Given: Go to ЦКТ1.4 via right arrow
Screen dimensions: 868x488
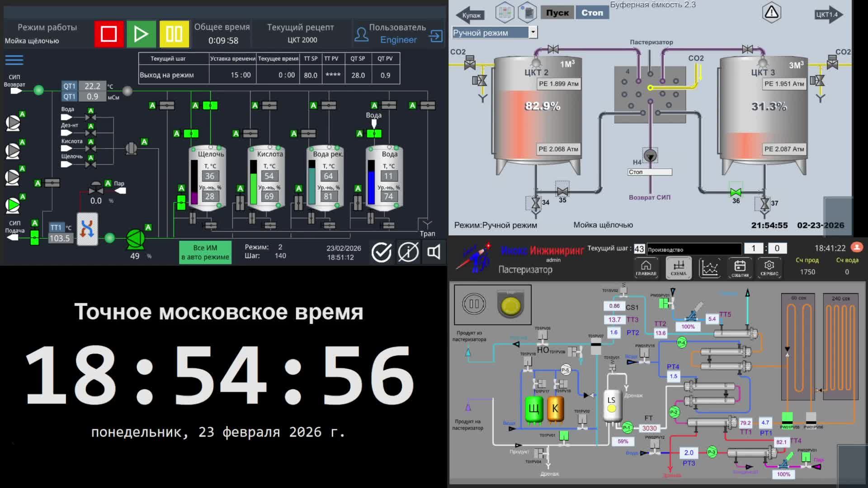Looking at the screenshot, I should (829, 14).
